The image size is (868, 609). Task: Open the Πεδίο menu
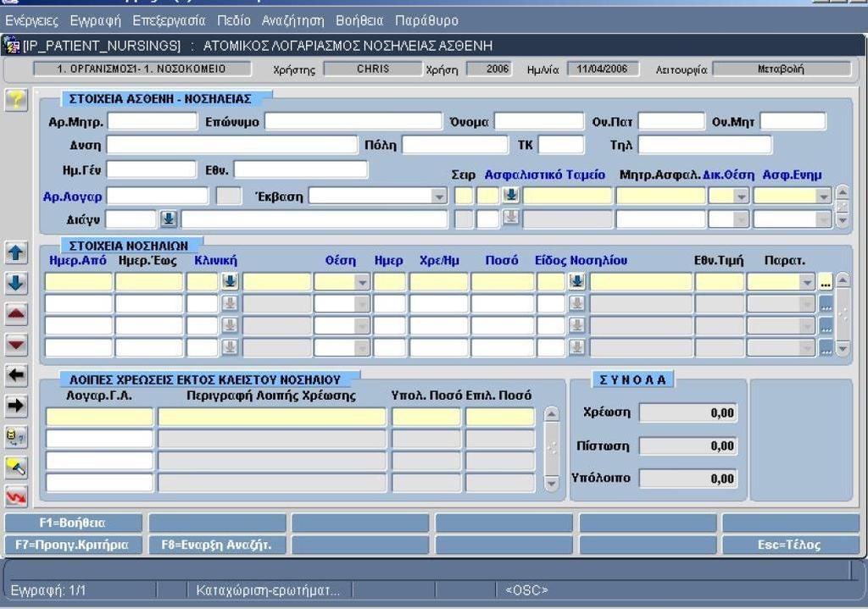point(234,20)
